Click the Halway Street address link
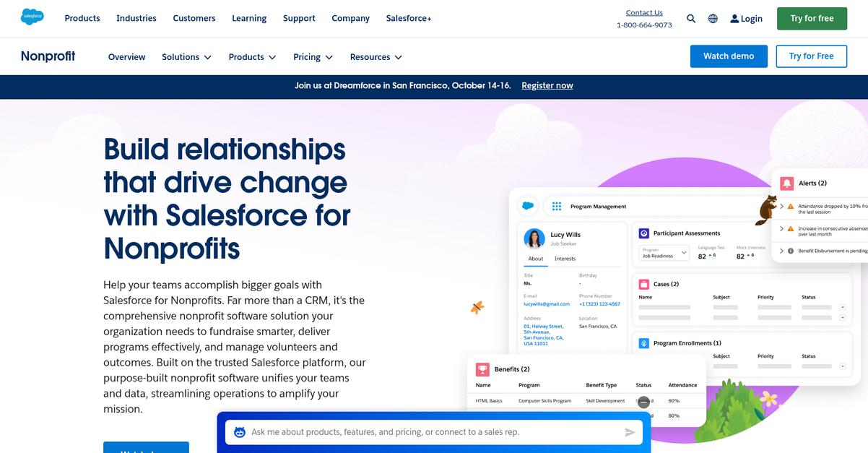Image resolution: width=868 pixels, height=453 pixels. pos(544,335)
